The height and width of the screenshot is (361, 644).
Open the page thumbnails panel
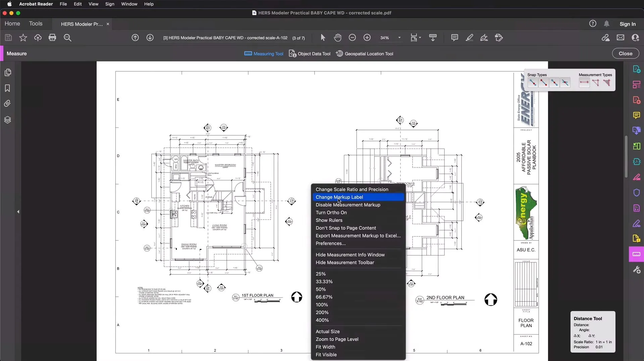click(8, 72)
